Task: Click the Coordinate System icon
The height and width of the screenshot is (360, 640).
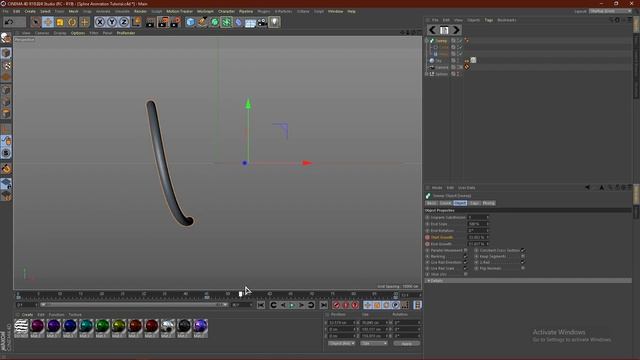Action: [136, 22]
